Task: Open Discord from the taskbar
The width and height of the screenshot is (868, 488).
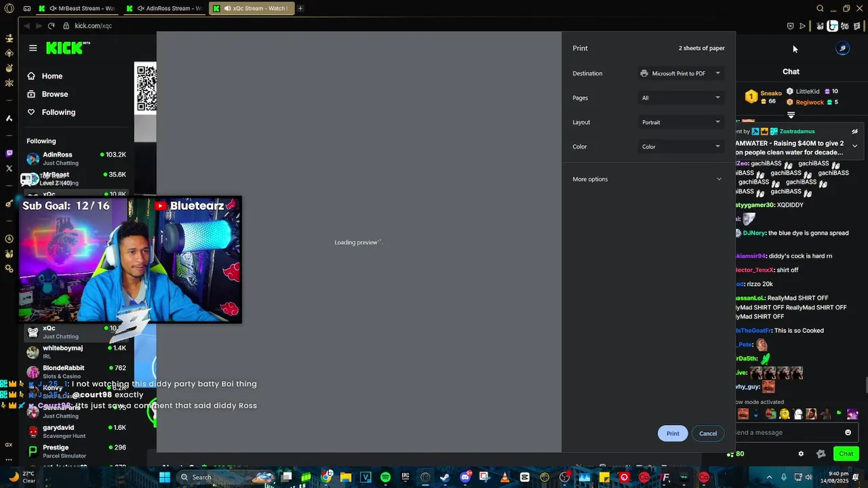Action: click(465, 477)
